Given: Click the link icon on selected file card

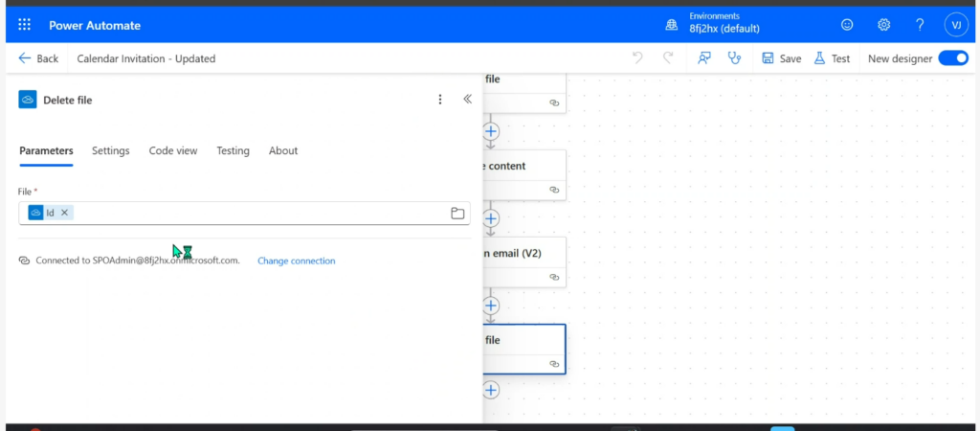Looking at the screenshot, I should pos(554,364).
